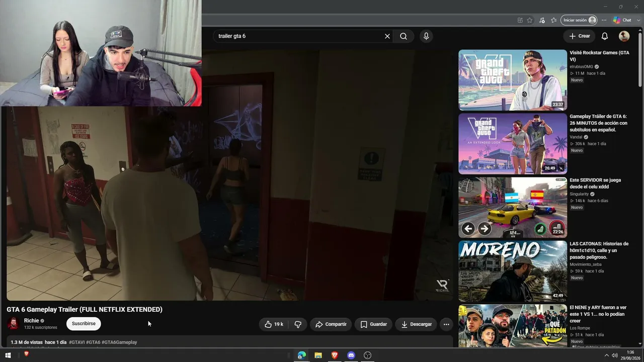Image resolution: width=644 pixels, height=362 pixels.
Task: Open title 'Gameplay Tráiler de GTA 6: 26 MINUTOS'
Action: [599, 123]
